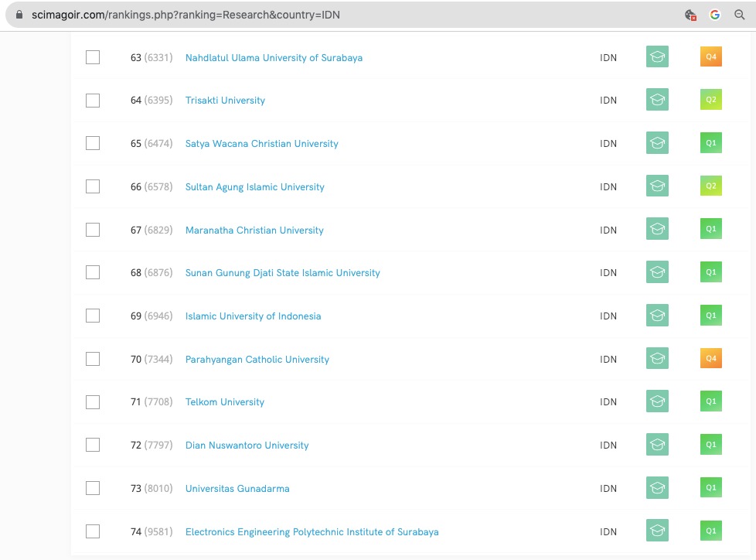View site security info via lock icon
This screenshot has height=560, width=756.
coord(19,15)
